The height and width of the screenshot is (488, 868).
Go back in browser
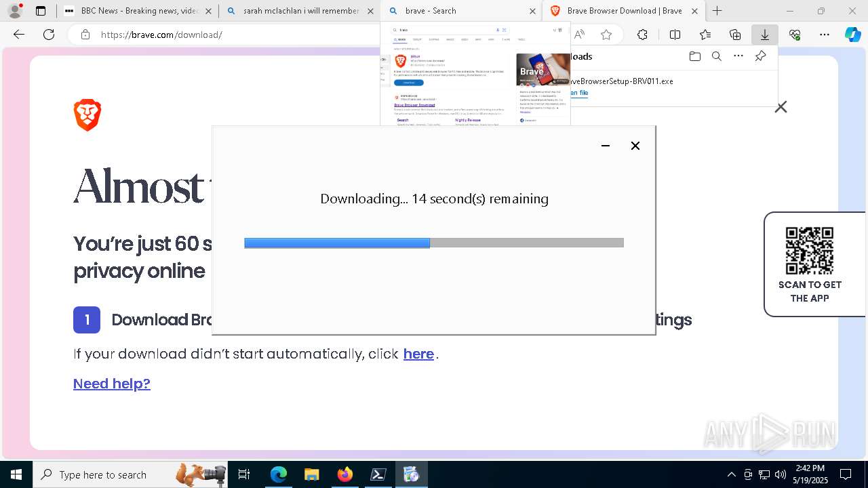(19, 35)
